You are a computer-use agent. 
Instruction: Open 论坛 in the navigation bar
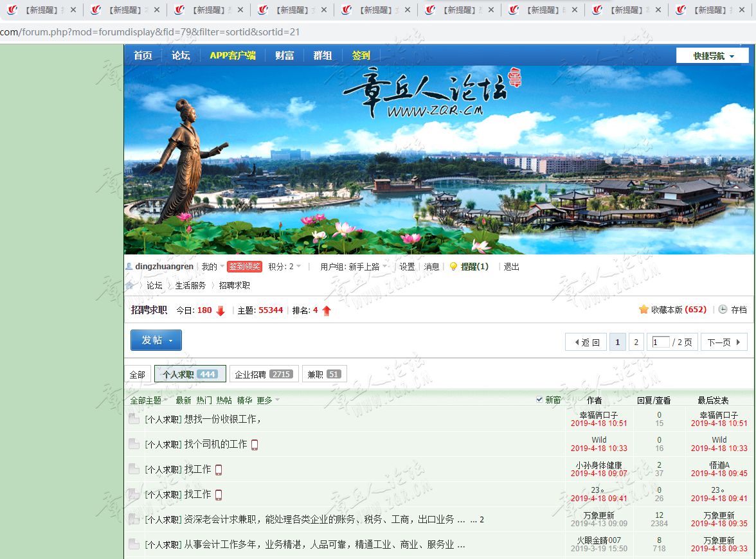tap(181, 55)
